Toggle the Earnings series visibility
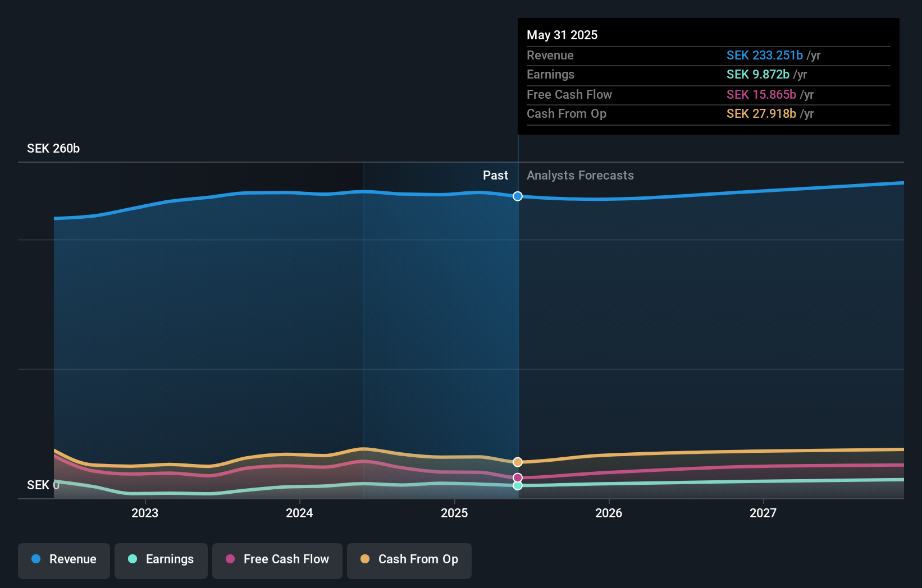Screen dimensions: 922x588 click(161, 559)
